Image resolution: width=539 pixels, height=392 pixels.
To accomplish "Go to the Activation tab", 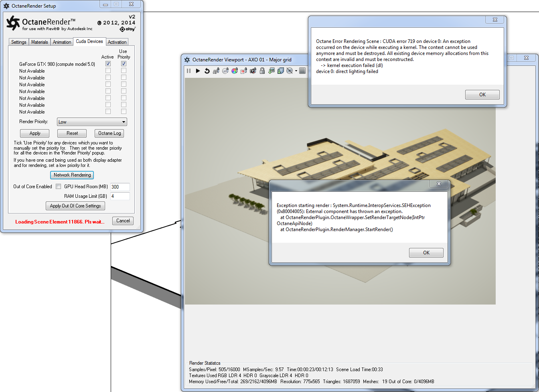I will tap(117, 42).
